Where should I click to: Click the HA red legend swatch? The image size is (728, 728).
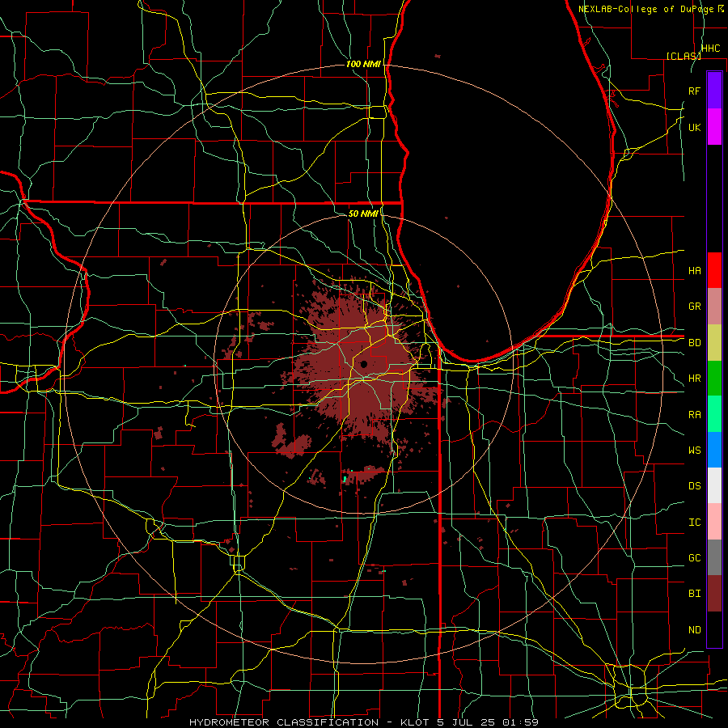[714, 270]
